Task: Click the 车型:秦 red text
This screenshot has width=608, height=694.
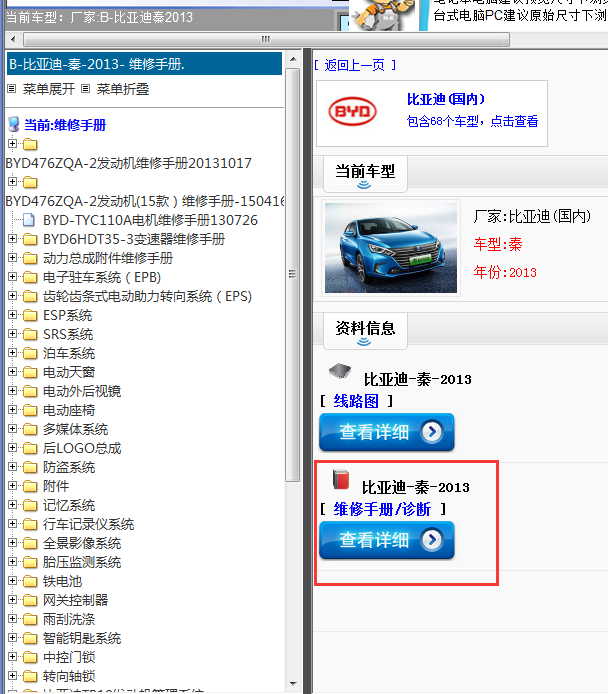Action: pos(498,244)
